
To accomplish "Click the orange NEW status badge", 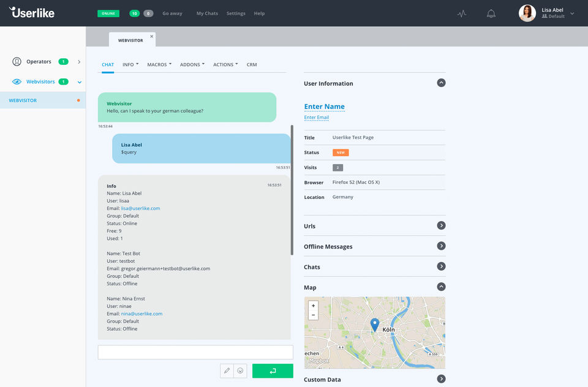I will pyautogui.click(x=341, y=152).
